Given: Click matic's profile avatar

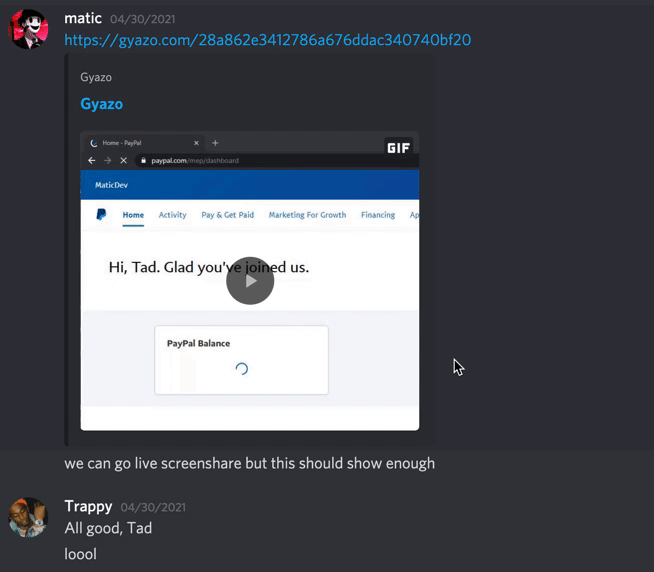Looking at the screenshot, I should pyautogui.click(x=28, y=29).
